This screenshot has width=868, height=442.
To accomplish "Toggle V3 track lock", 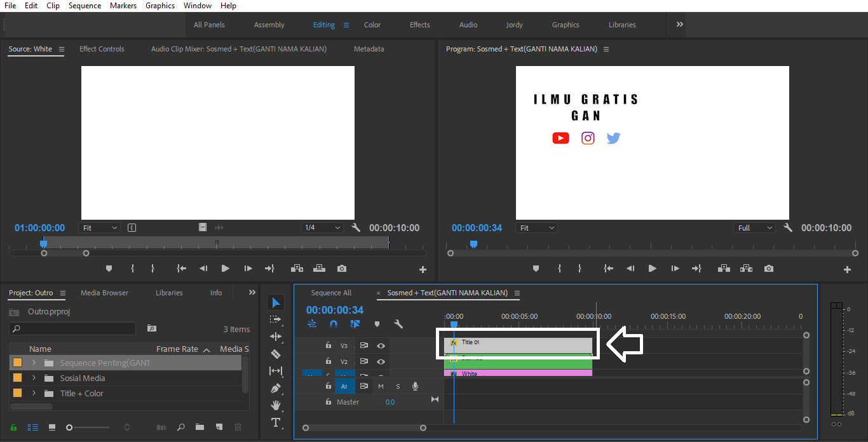I will [x=328, y=345].
